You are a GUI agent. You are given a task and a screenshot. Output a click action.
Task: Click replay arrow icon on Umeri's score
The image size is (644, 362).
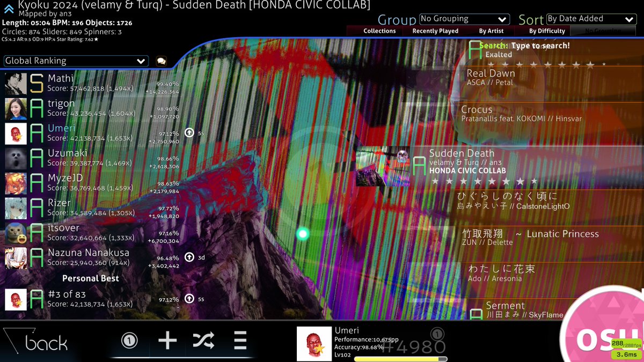coord(189,132)
